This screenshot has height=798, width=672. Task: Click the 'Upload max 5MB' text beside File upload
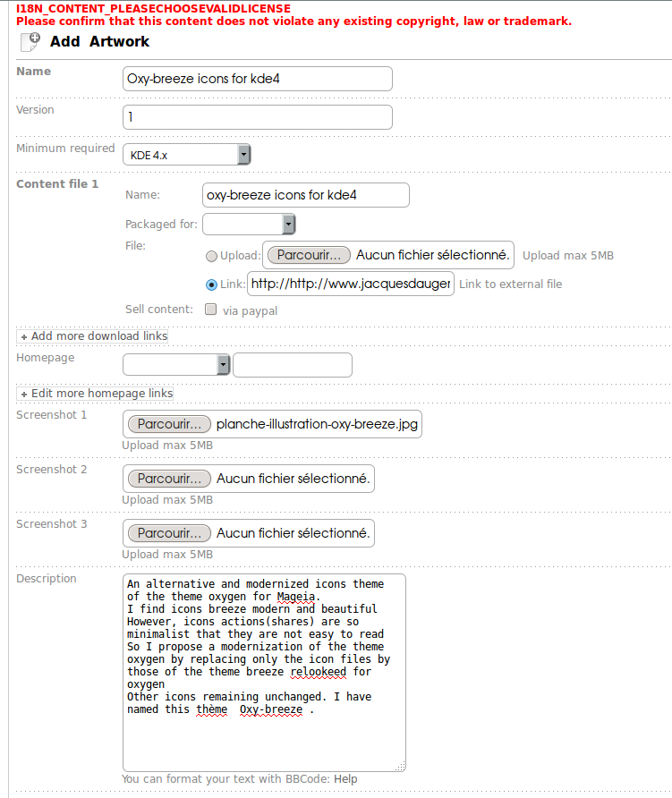(x=568, y=256)
